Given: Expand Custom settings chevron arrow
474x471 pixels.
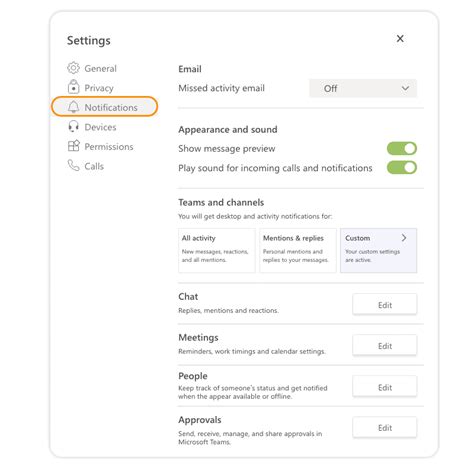Looking at the screenshot, I should click(404, 238).
